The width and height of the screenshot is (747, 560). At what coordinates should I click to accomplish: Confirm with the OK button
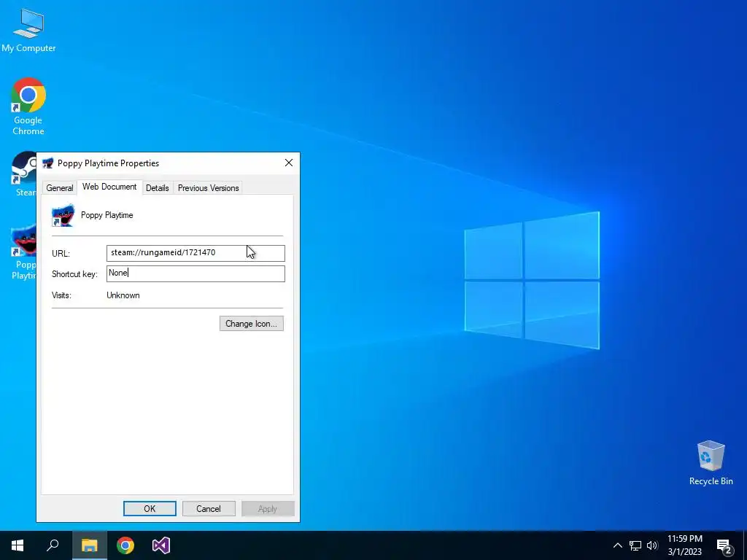pos(150,508)
